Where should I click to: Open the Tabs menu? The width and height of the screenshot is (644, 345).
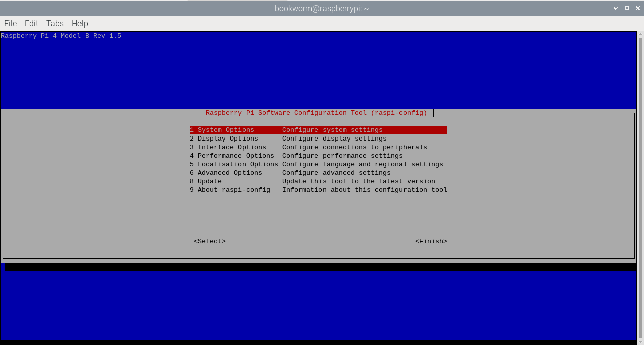pyautogui.click(x=55, y=23)
